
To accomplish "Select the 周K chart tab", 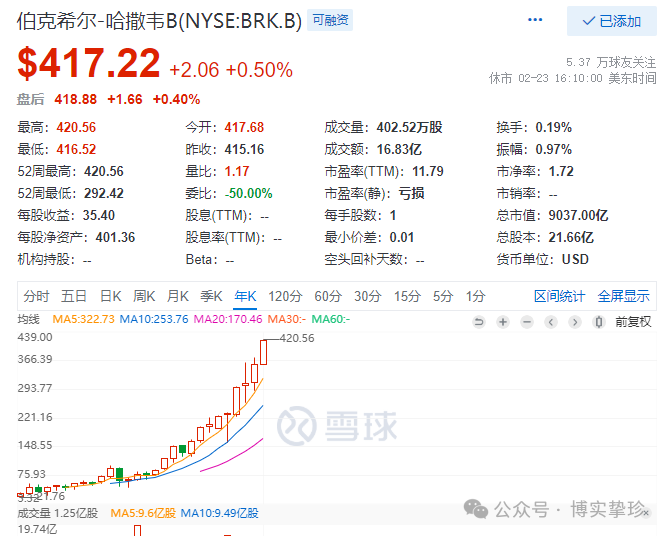I will click(144, 296).
